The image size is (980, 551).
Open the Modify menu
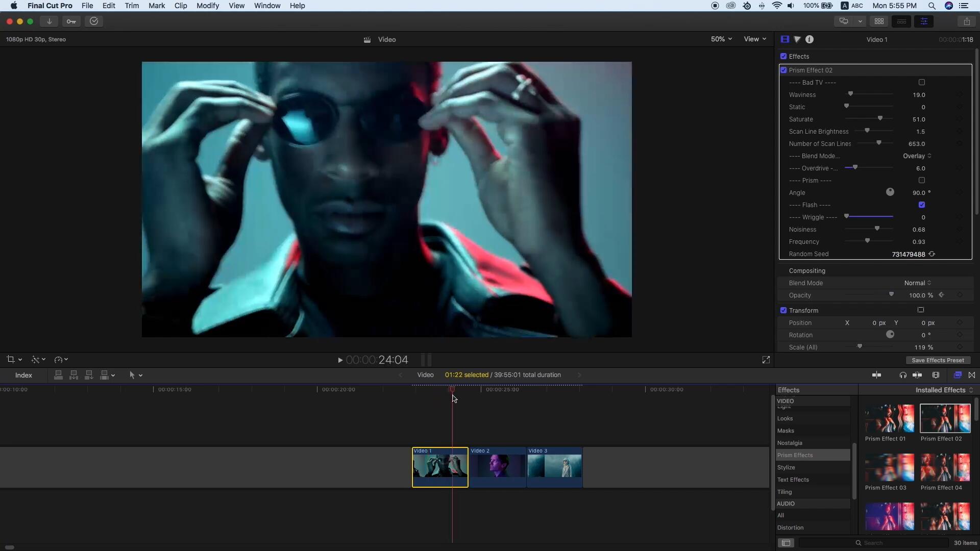click(208, 6)
